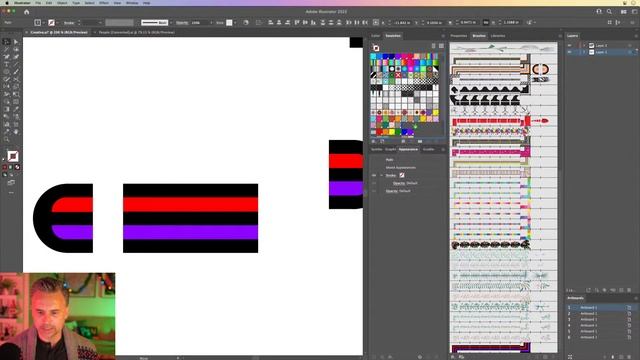Click Opacity Default under the Stroke attribute
The image size is (640, 360).
[405, 183]
